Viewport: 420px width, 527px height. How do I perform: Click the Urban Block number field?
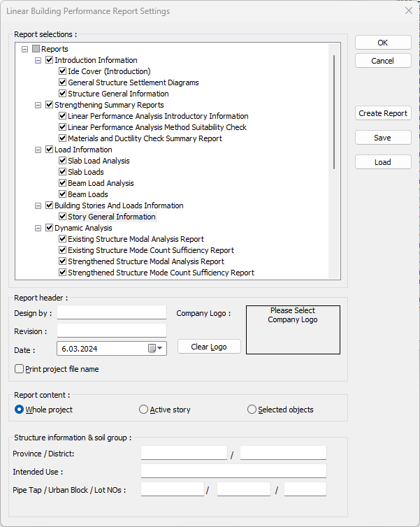[244, 489]
